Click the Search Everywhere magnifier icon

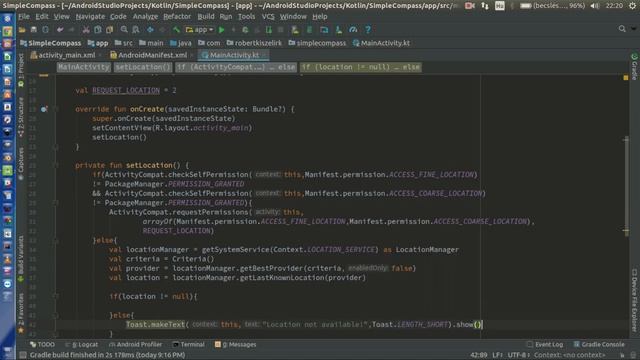[622, 29]
